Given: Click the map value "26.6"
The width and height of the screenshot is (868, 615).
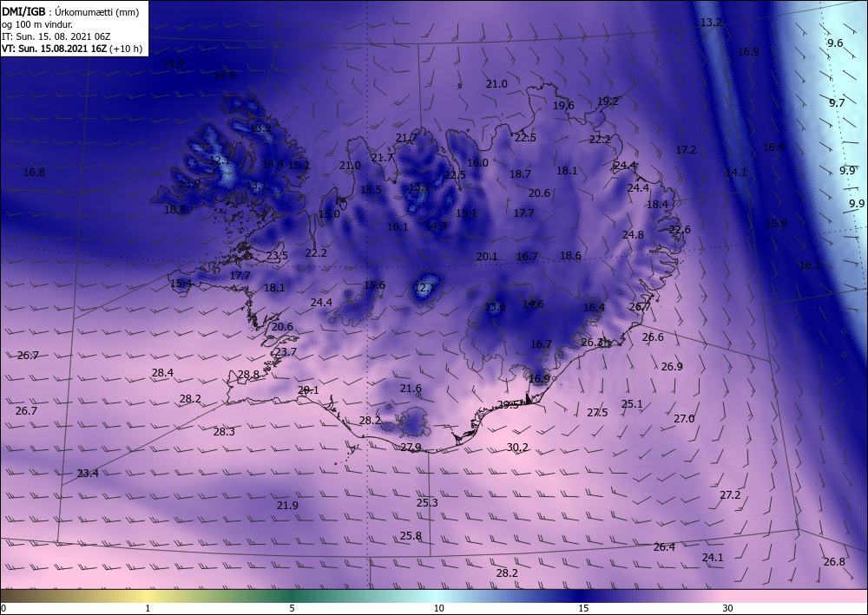Looking at the screenshot, I should pyautogui.click(x=653, y=337).
